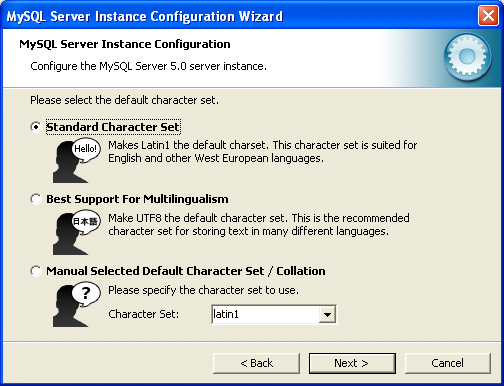504x386 pixels.
Task: Select the Standard Character Set radio button
Action: pos(36,127)
